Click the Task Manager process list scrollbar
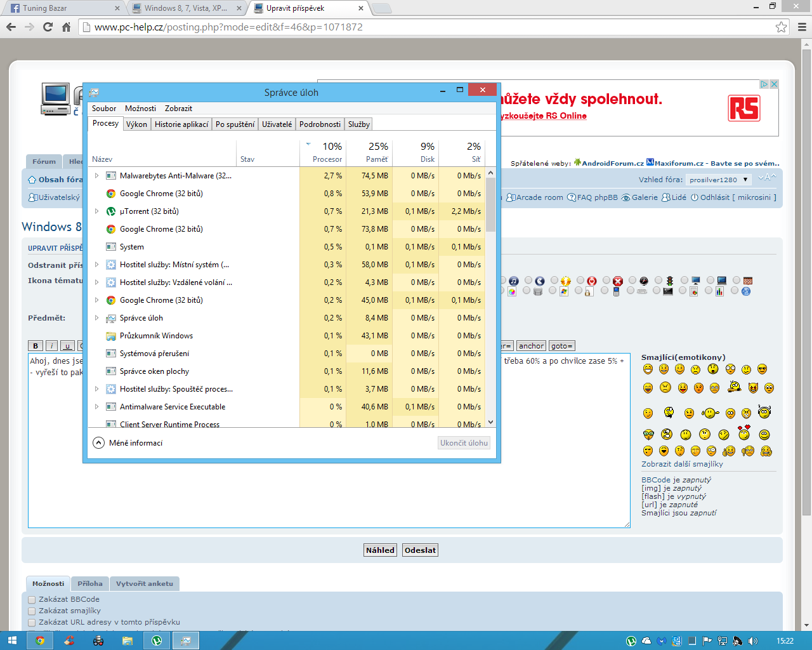The width and height of the screenshot is (812, 650). [x=490, y=203]
